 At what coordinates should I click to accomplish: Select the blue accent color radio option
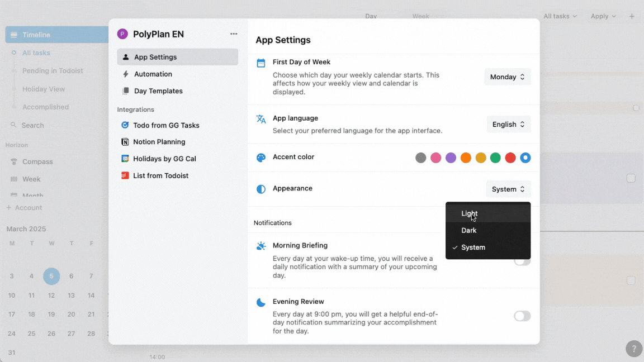tap(525, 158)
